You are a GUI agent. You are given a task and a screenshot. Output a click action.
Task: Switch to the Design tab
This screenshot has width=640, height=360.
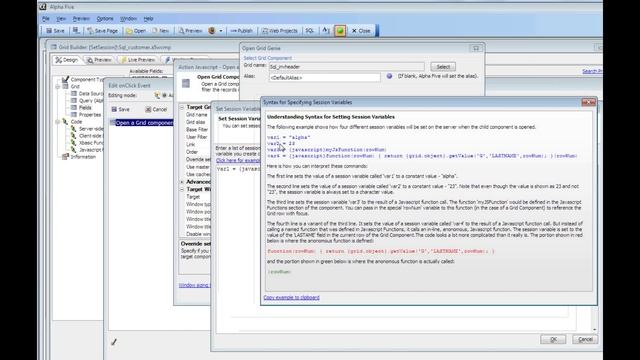[67, 60]
